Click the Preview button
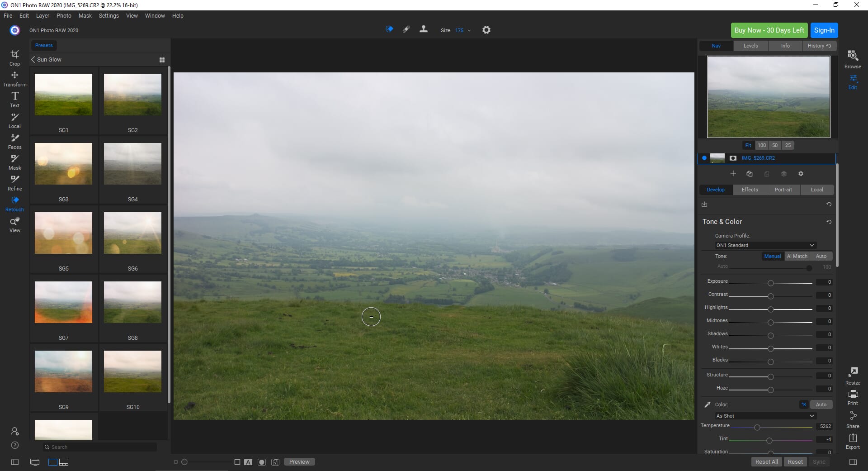Screen dimensions: 868x471 pos(299,462)
